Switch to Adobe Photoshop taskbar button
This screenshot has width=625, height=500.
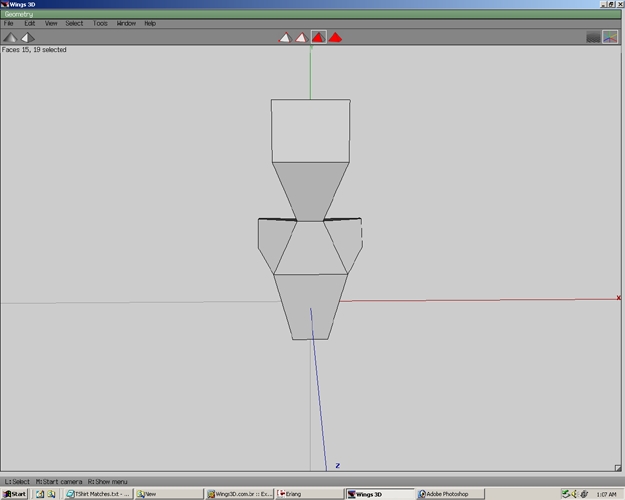[450, 494]
